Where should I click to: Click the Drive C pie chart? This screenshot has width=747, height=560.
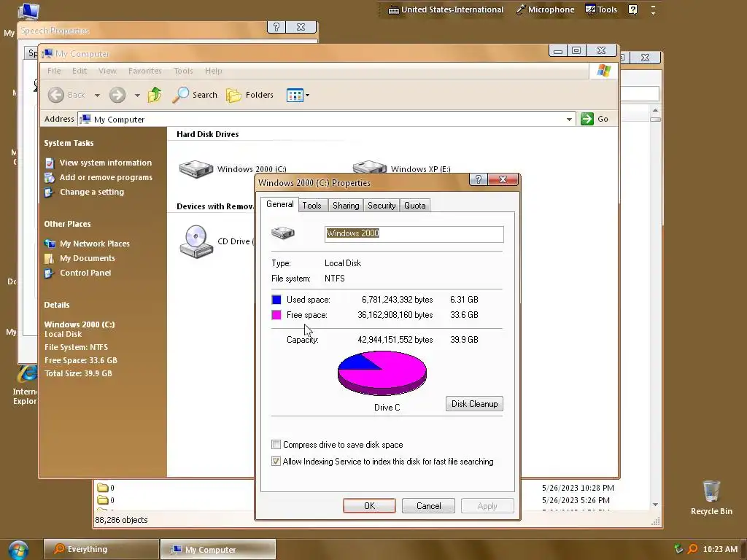382,373
